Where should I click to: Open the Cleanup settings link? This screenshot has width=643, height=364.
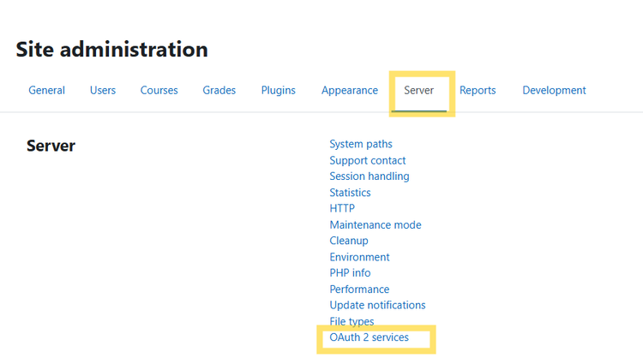coord(349,241)
